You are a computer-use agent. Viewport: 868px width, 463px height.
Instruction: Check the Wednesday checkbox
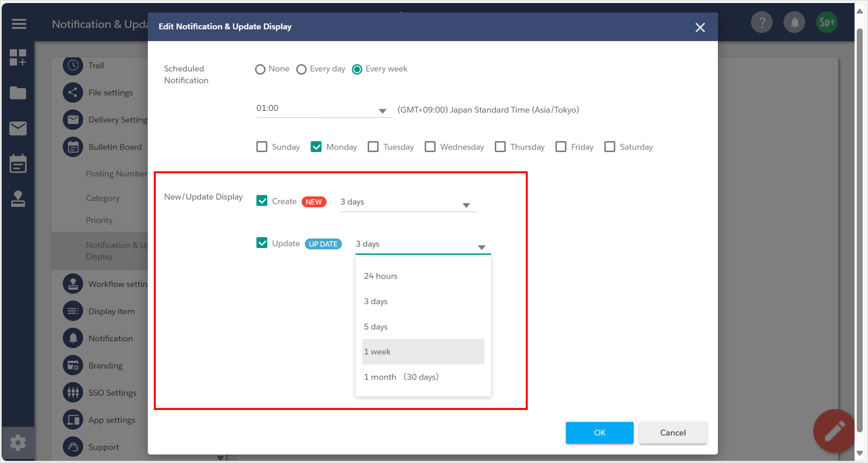point(430,147)
